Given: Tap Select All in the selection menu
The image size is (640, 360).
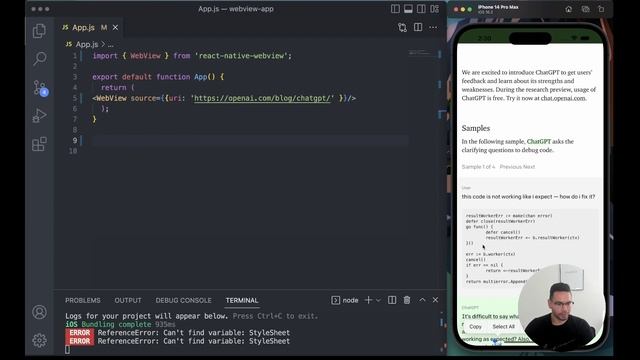Looking at the screenshot, I should click(x=504, y=327).
